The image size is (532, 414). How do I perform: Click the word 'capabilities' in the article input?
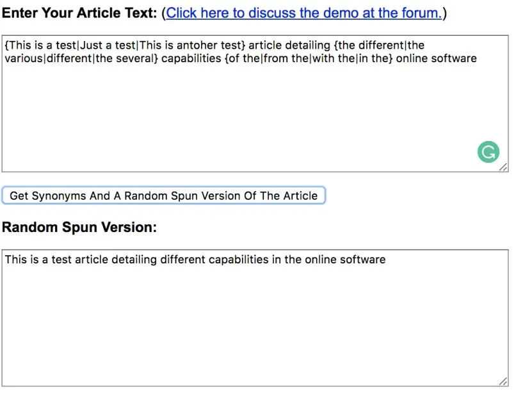191,59
